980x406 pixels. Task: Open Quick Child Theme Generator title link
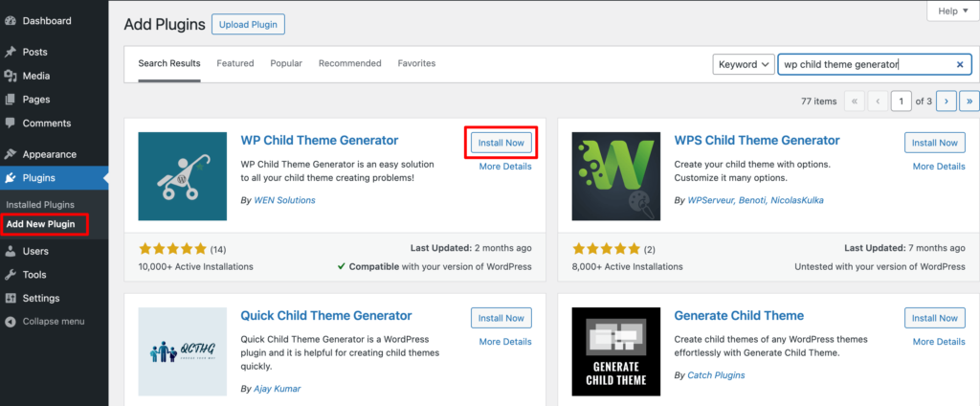coord(326,315)
